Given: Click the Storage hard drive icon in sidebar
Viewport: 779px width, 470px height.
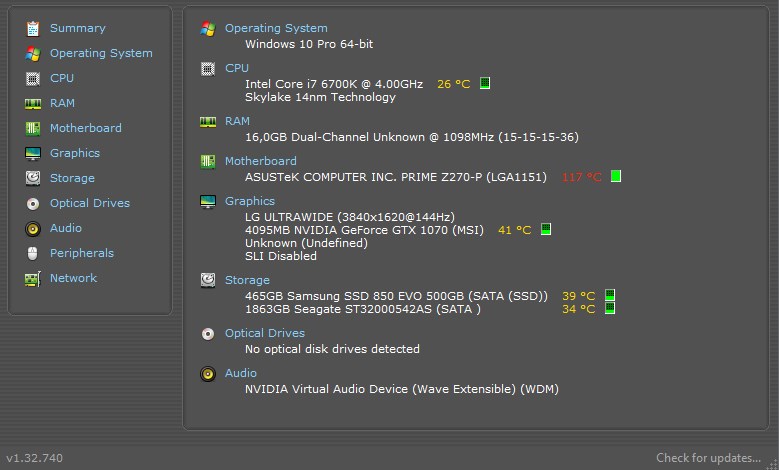Looking at the screenshot, I should pos(33,178).
